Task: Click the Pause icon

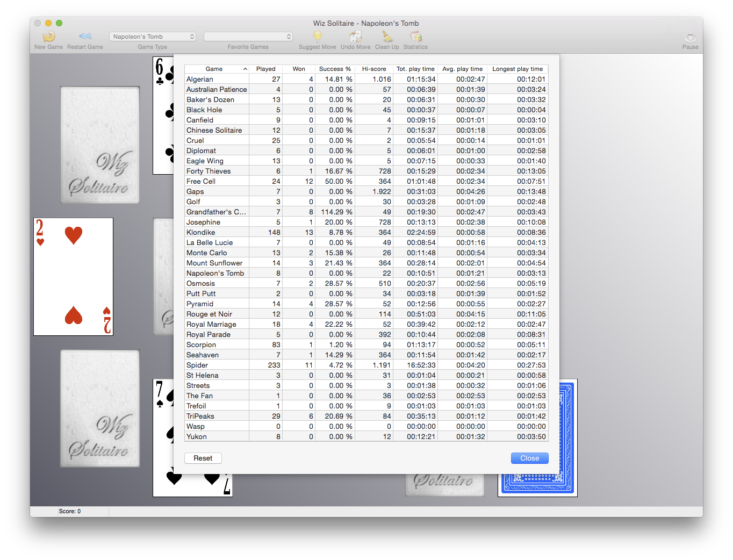Action: pos(690,38)
